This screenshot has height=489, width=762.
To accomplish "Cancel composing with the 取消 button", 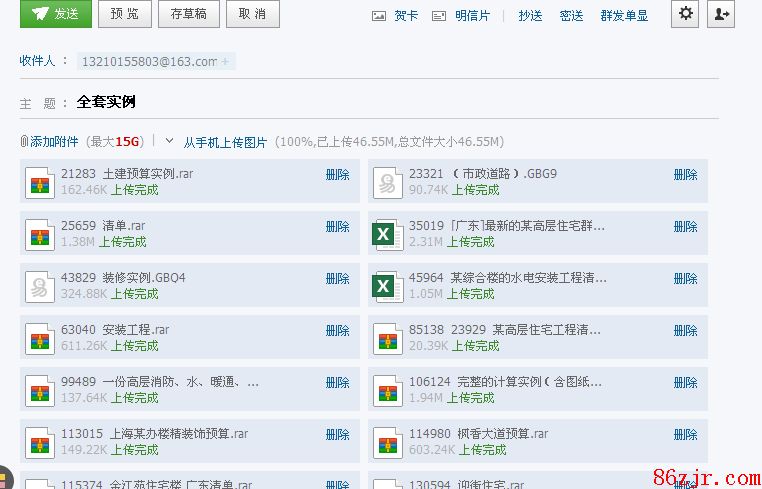I will (x=253, y=14).
